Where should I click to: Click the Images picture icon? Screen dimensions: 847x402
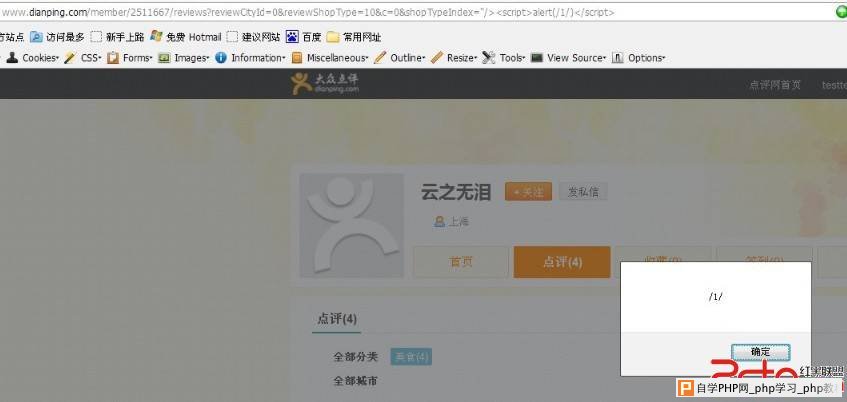tap(164, 57)
